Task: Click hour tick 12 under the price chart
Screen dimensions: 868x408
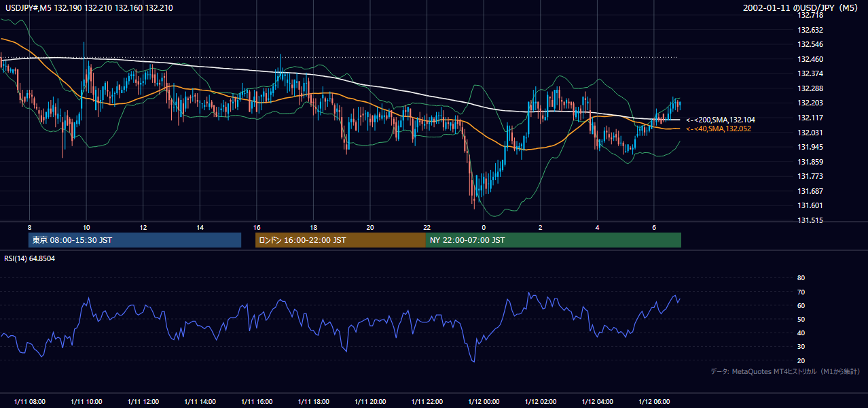Action: (x=143, y=227)
